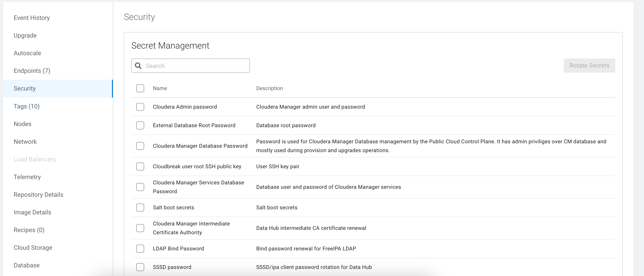Enable the Salt boot secrets checkbox

[x=140, y=207]
